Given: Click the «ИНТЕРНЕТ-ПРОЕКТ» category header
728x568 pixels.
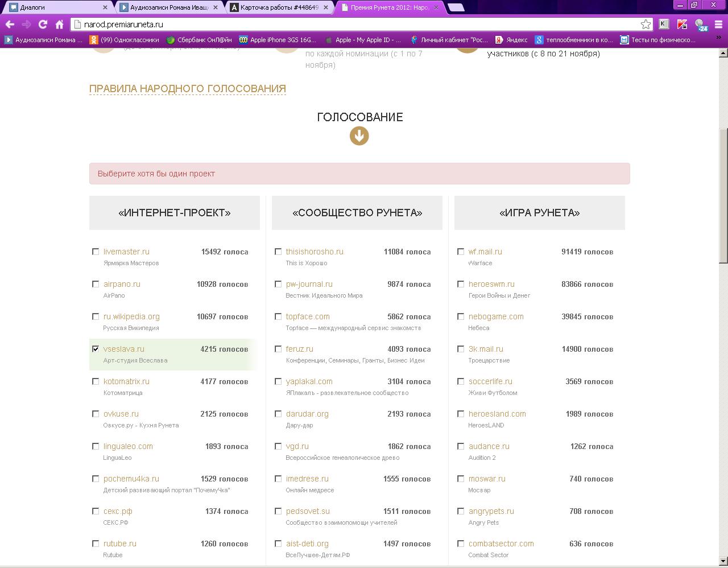Looking at the screenshot, I should point(175,213).
